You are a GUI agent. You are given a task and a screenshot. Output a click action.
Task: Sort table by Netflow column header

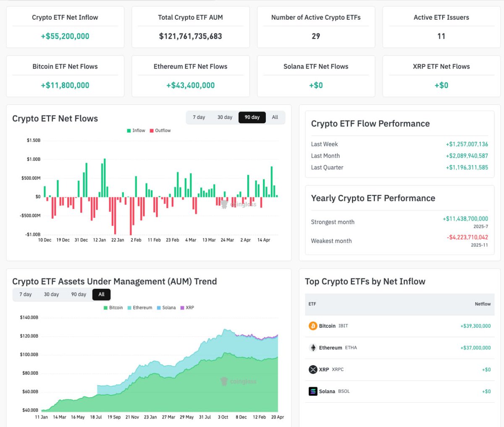point(483,304)
